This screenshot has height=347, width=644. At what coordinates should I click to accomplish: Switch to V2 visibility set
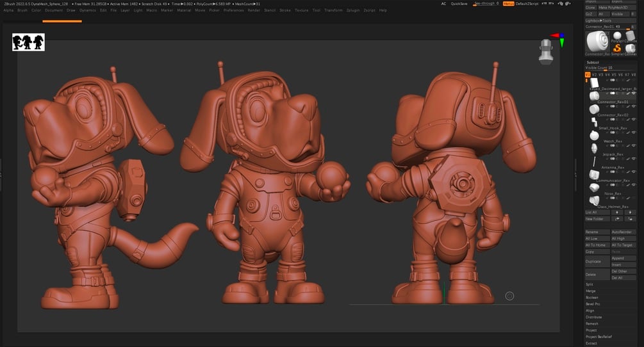click(594, 75)
